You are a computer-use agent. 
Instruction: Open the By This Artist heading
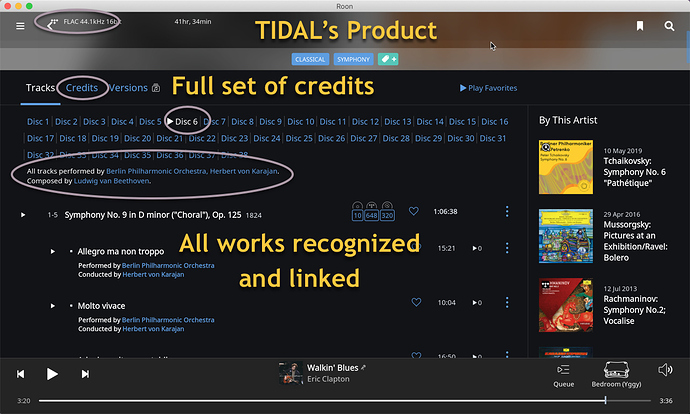coord(568,120)
